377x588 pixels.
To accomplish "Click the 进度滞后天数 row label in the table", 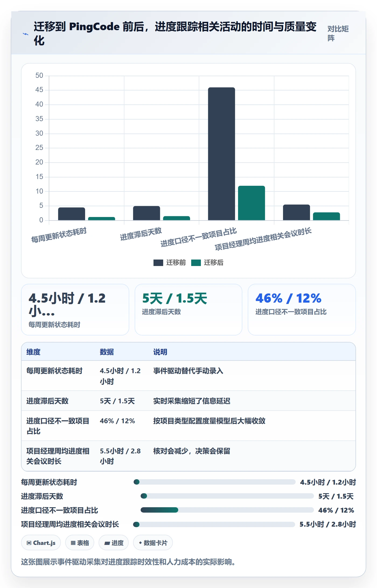I will (47, 401).
